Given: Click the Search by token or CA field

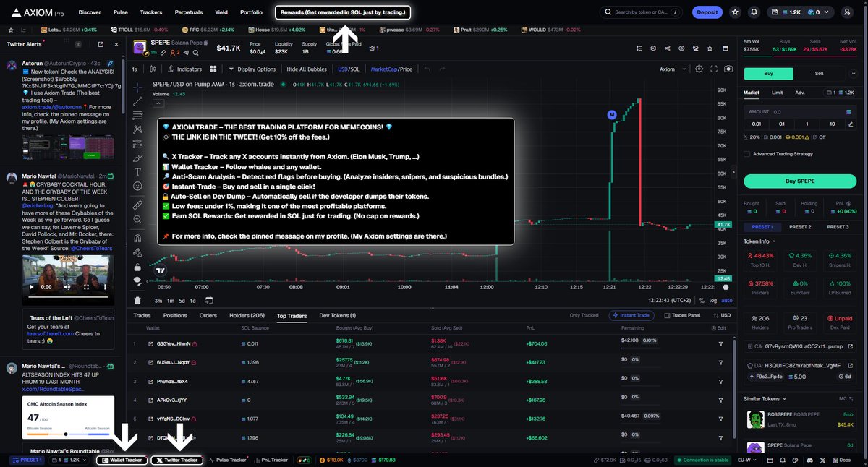Looking at the screenshot, I should [x=641, y=12].
